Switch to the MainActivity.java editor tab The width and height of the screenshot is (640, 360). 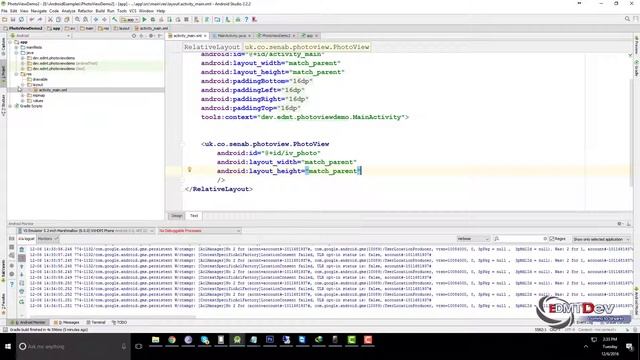click(231, 36)
